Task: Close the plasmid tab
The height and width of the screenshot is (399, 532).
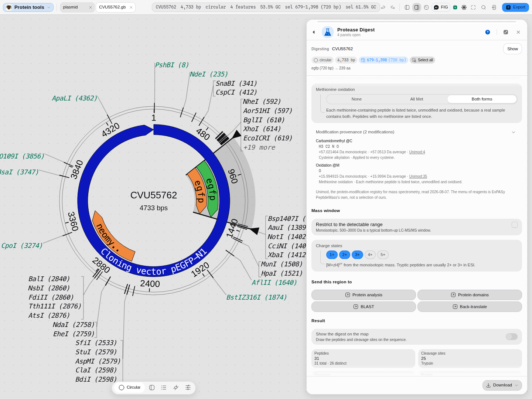Action: pyautogui.click(x=91, y=7)
